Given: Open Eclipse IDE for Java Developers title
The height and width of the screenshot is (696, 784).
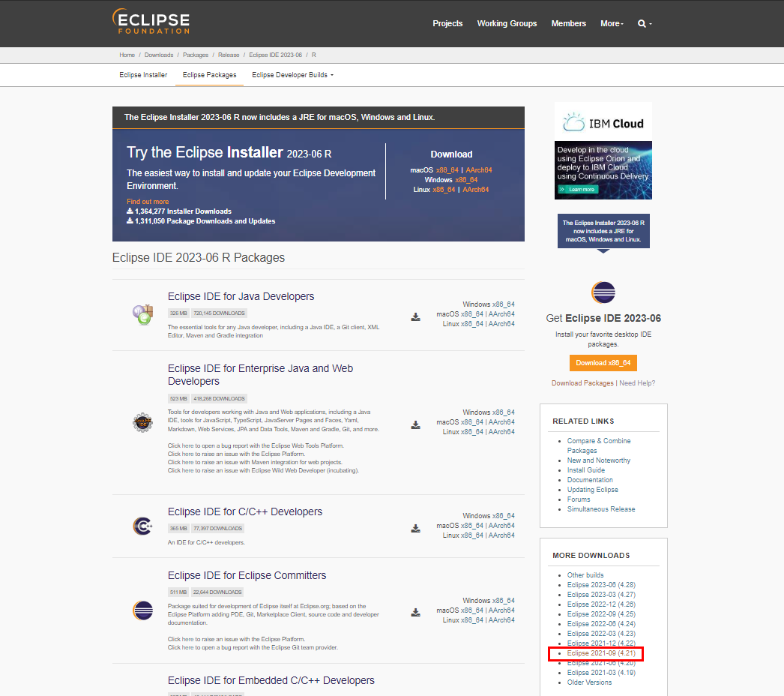Looking at the screenshot, I should click(x=241, y=297).
